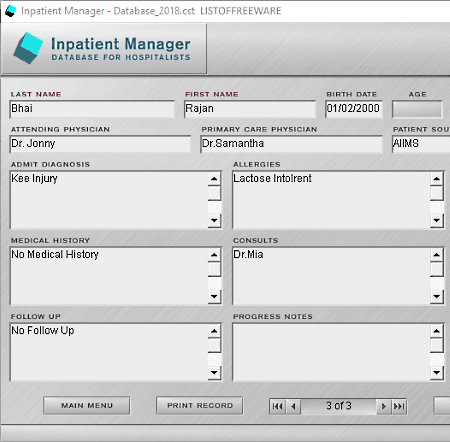
Task: Click the Inpatient Manager cube logo
Action: click(x=28, y=48)
